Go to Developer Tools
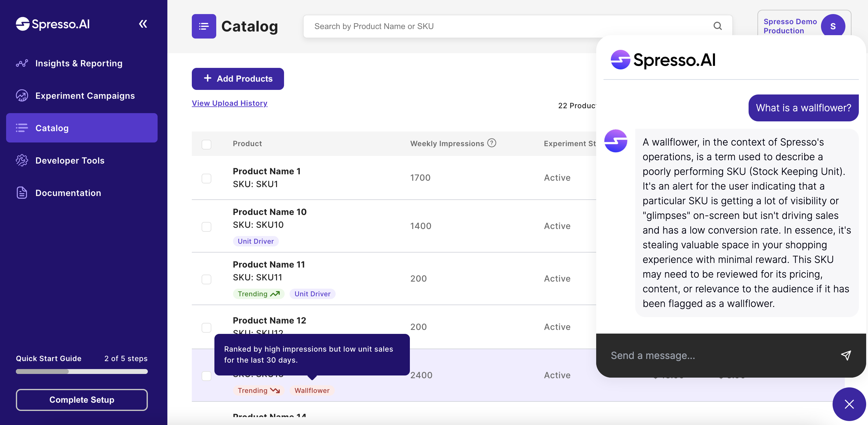The width and height of the screenshot is (868, 425). [x=70, y=160]
